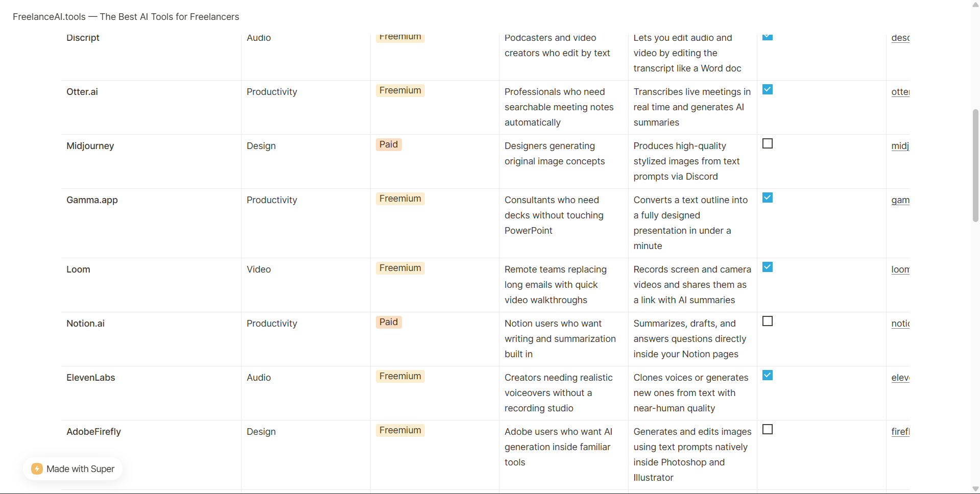Click the Freemium tag on the ElevenLabs row
Image resolution: width=980 pixels, height=494 pixels.
(x=400, y=376)
